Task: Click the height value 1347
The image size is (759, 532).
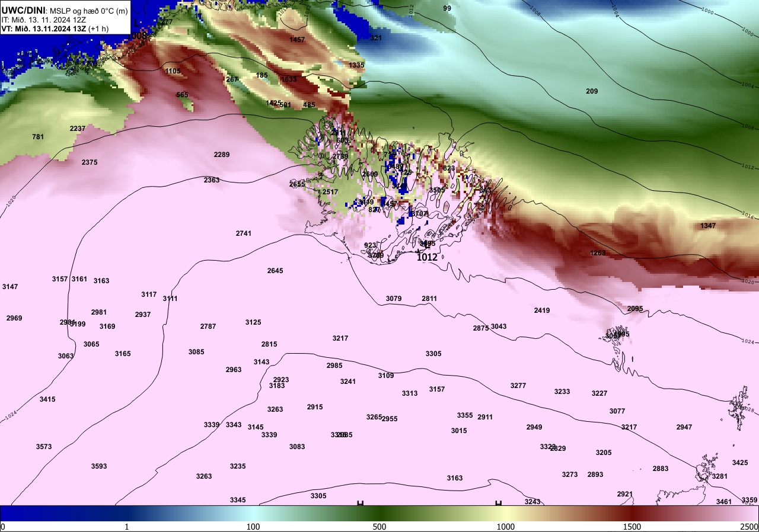Action: [x=708, y=226]
